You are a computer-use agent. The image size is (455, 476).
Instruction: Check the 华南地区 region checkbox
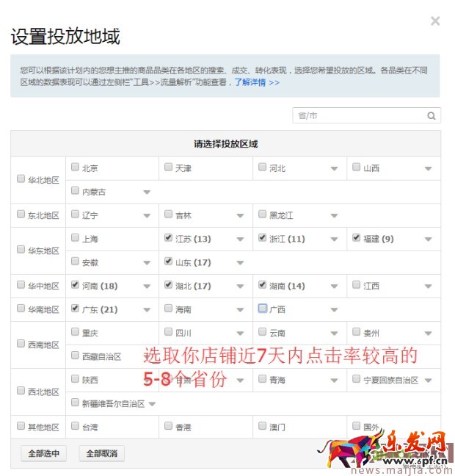point(21,308)
